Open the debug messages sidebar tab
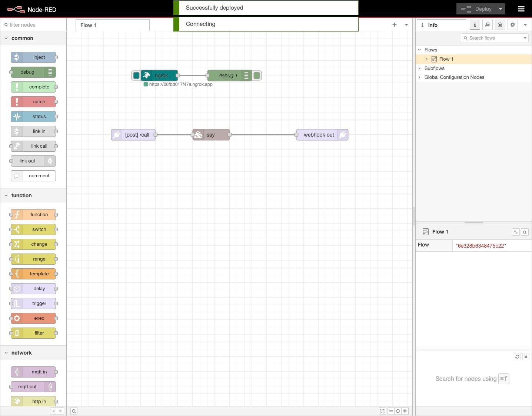Screen dimensions: 532x416 pos(500,25)
